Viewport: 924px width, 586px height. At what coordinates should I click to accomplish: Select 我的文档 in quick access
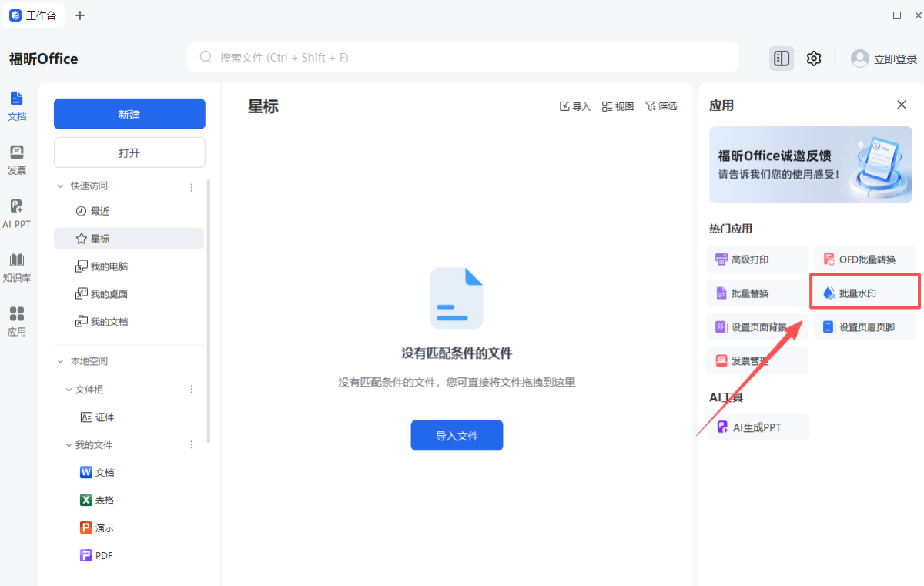click(129, 322)
